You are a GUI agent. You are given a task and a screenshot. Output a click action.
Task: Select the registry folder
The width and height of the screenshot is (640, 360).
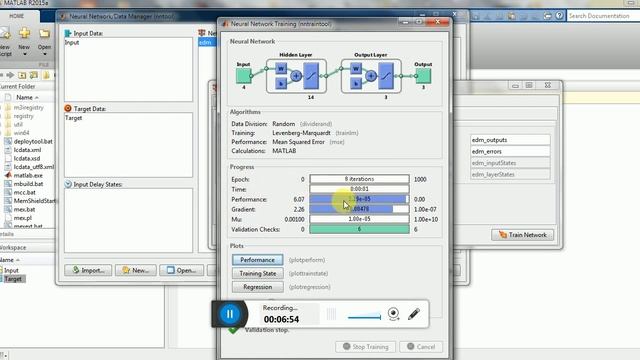[x=24, y=116]
